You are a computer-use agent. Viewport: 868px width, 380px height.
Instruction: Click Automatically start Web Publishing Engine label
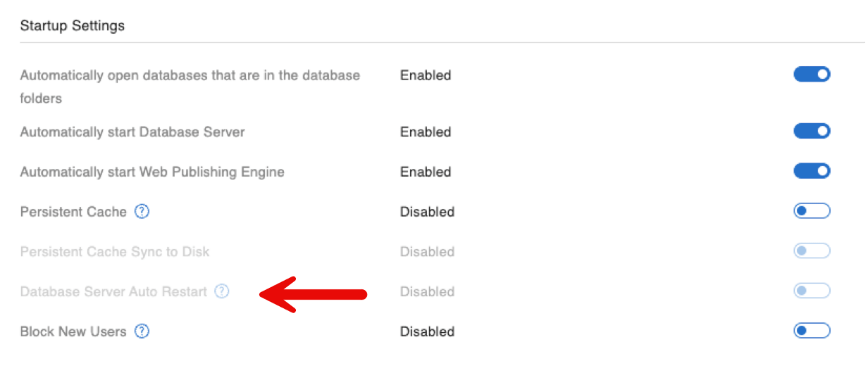click(x=152, y=172)
